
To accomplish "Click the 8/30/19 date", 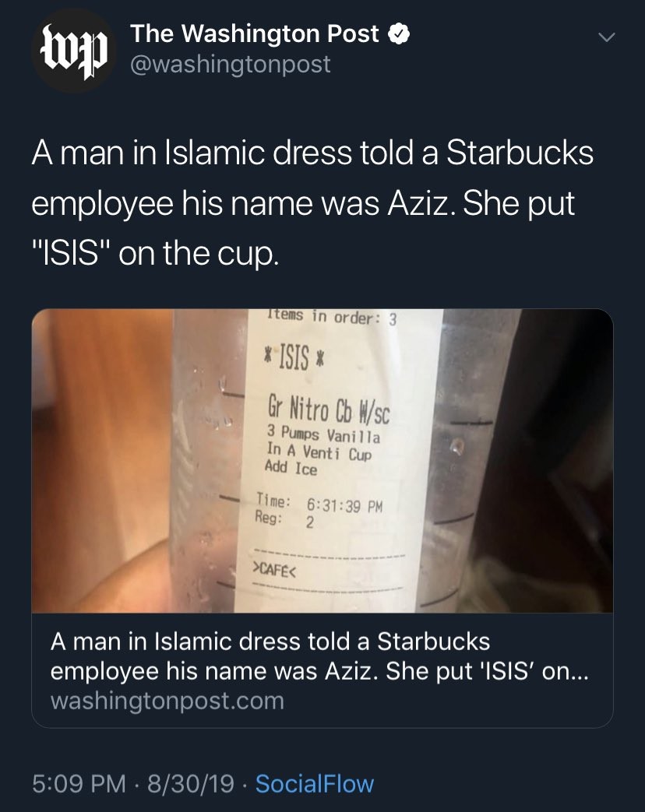I will tap(191, 783).
